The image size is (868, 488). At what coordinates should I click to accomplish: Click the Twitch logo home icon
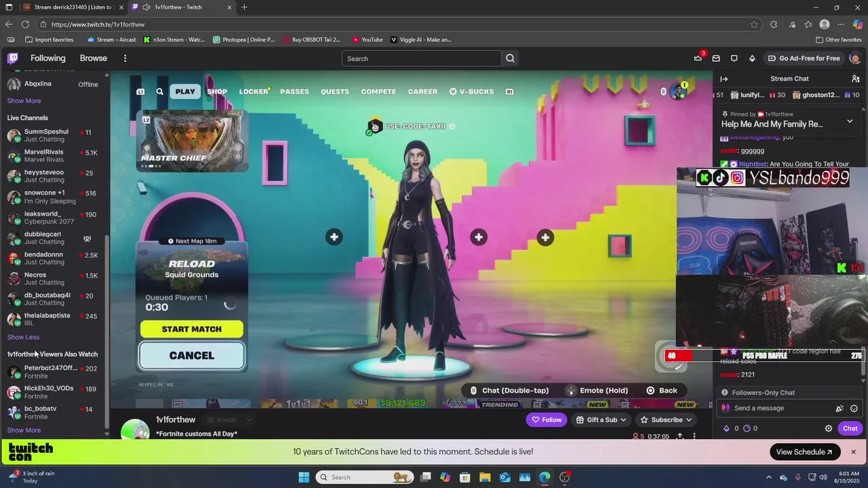[13, 58]
